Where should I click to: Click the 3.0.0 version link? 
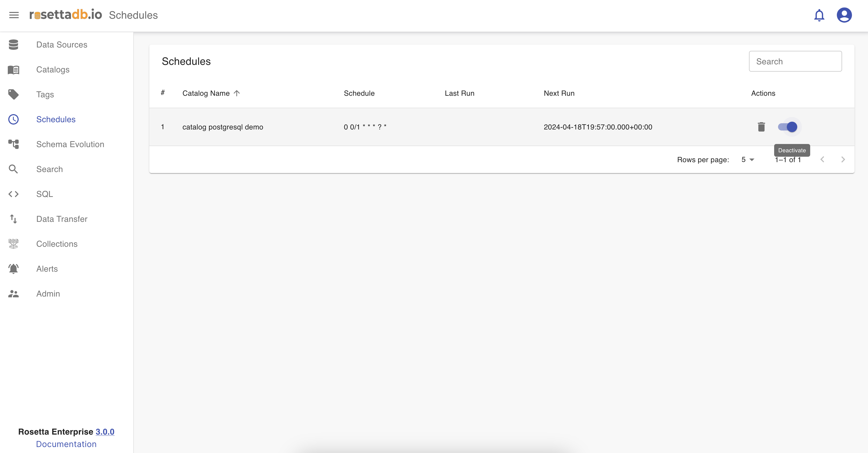pyautogui.click(x=105, y=432)
